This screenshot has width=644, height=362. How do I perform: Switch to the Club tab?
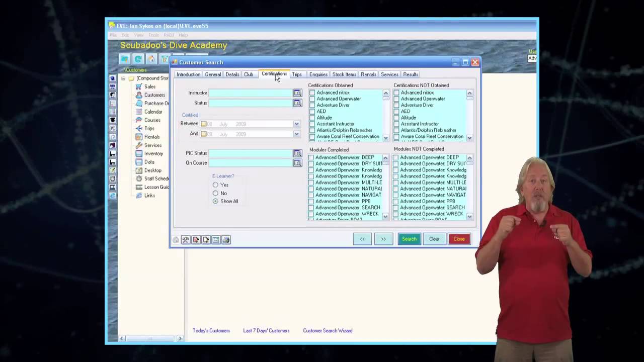[249, 74]
